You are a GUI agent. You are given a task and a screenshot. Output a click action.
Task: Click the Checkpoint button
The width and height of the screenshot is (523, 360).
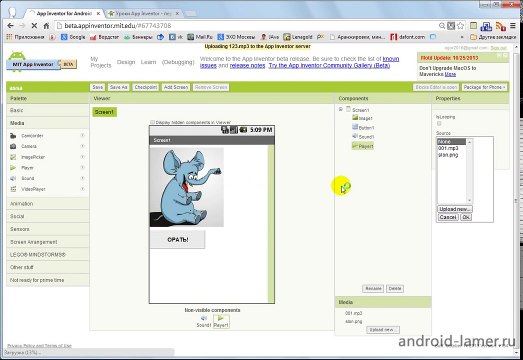click(146, 87)
